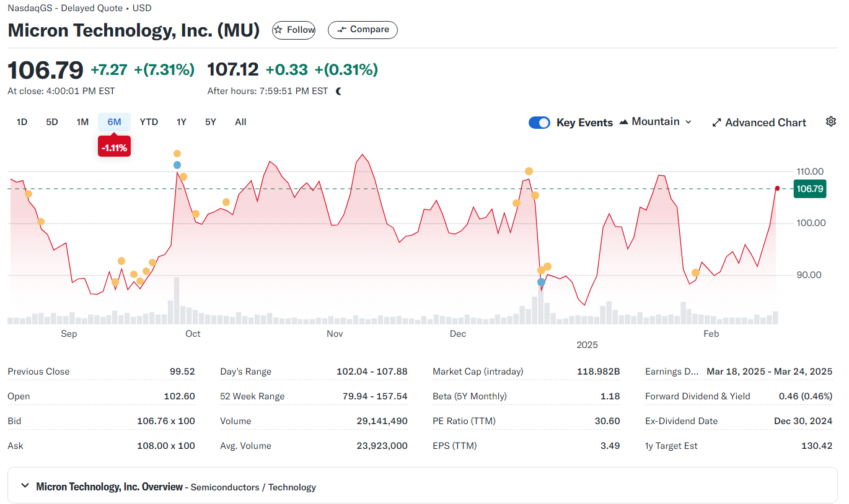Switch chart to the 5Y range
This screenshot has height=504, width=849.
click(211, 122)
